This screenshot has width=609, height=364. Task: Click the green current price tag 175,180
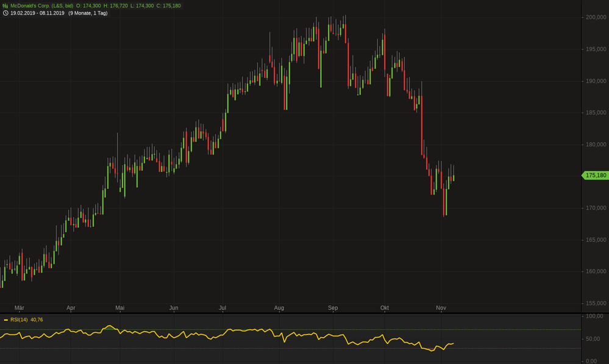pos(594,175)
